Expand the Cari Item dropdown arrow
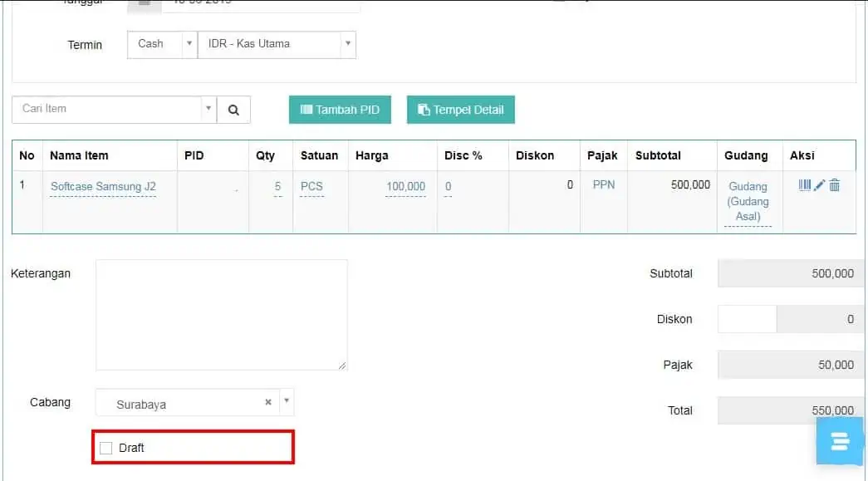This screenshot has width=868, height=481. pyautogui.click(x=208, y=109)
